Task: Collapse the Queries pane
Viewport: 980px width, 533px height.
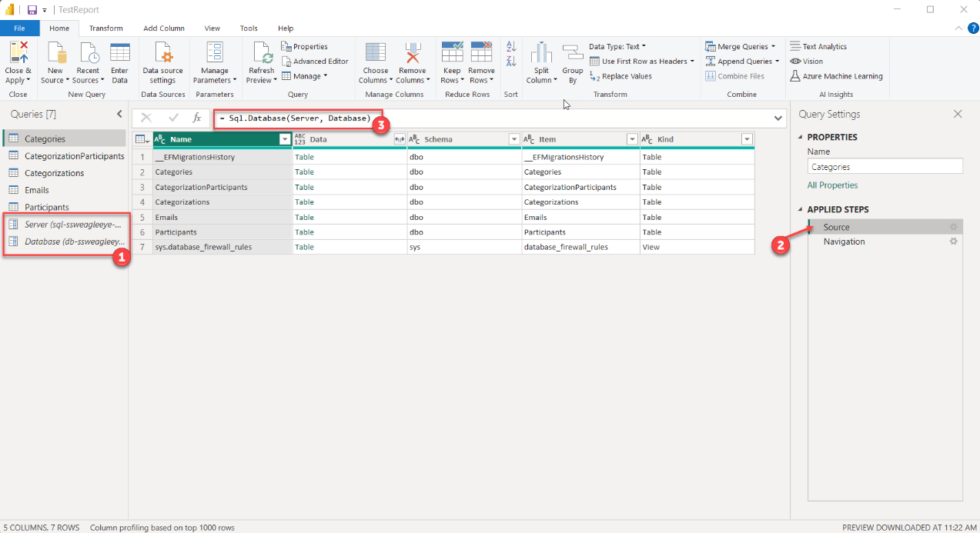Action: tap(119, 115)
